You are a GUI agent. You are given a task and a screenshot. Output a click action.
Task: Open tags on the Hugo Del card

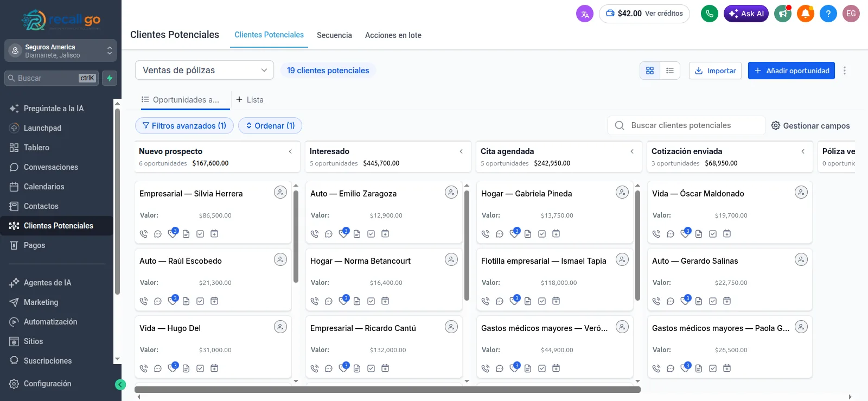tap(172, 368)
